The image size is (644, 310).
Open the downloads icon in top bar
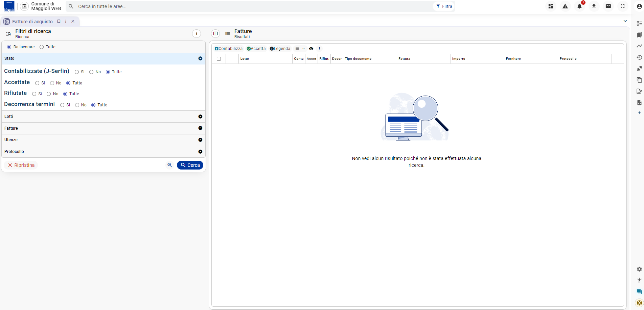594,6
